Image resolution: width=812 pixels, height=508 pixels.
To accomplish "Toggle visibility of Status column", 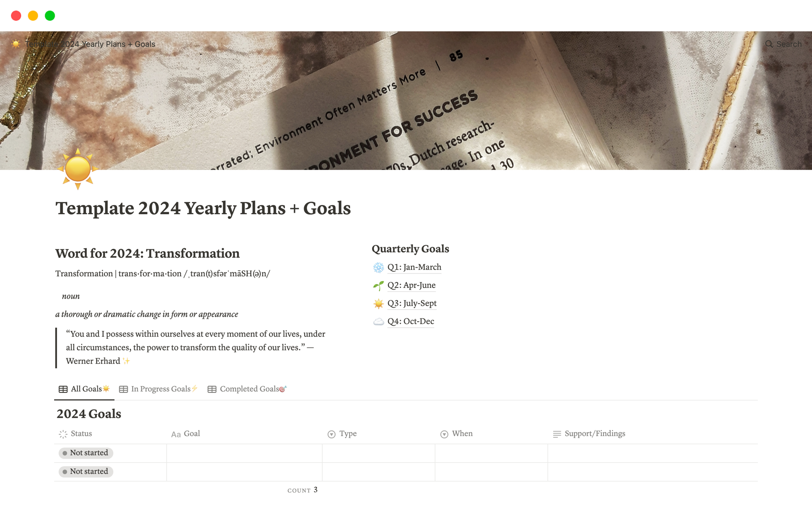I will [82, 433].
